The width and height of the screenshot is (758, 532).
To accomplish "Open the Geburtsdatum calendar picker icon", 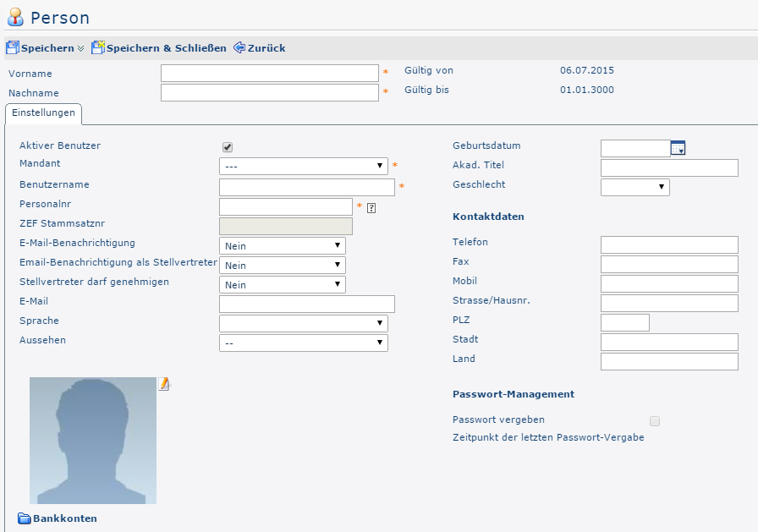I will point(678,149).
